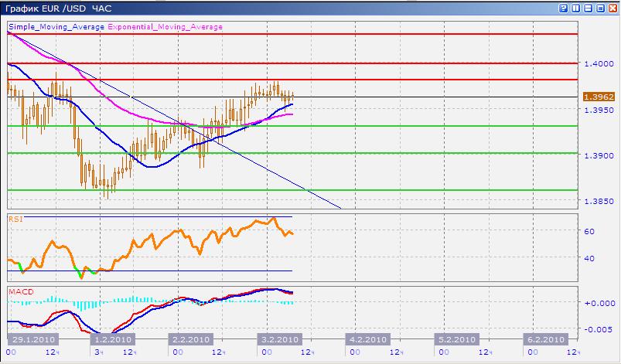Click the 3ч time label under 1.2.2010

click(x=99, y=352)
